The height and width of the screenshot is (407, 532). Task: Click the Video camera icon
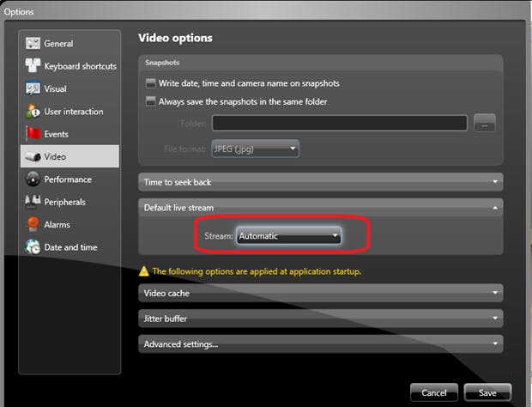point(33,156)
